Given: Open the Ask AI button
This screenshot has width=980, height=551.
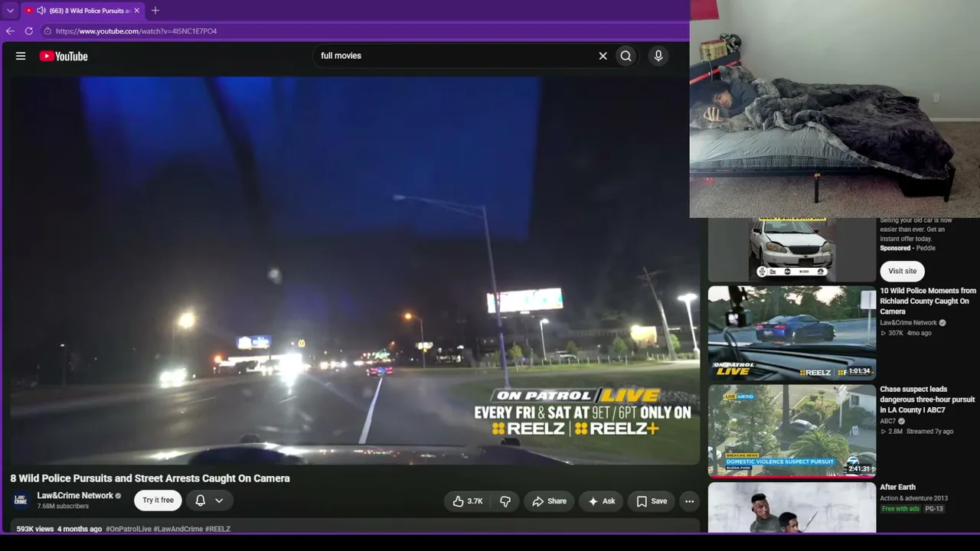Looking at the screenshot, I should click(601, 501).
